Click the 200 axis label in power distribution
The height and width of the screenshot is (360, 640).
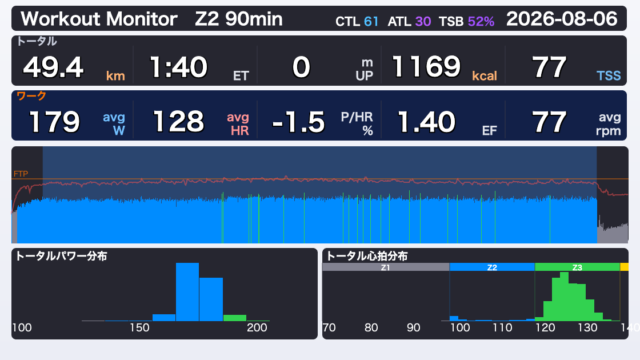(x=257, y=328)
